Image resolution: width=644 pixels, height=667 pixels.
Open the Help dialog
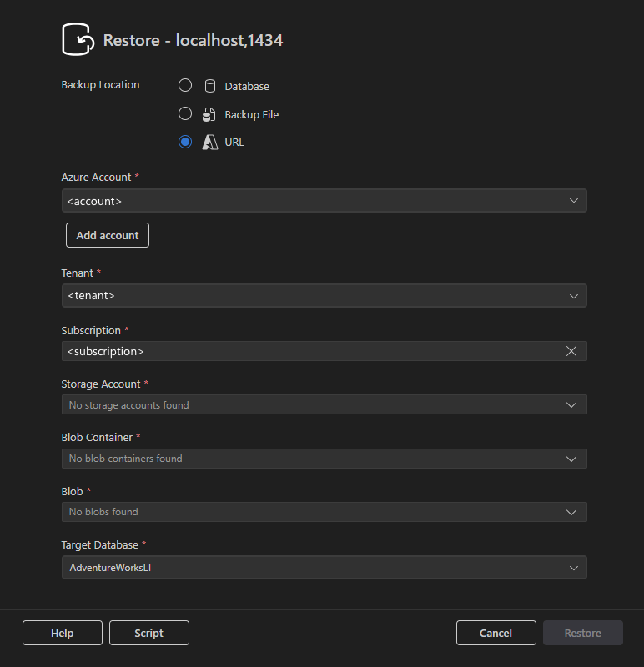(62, 633)
